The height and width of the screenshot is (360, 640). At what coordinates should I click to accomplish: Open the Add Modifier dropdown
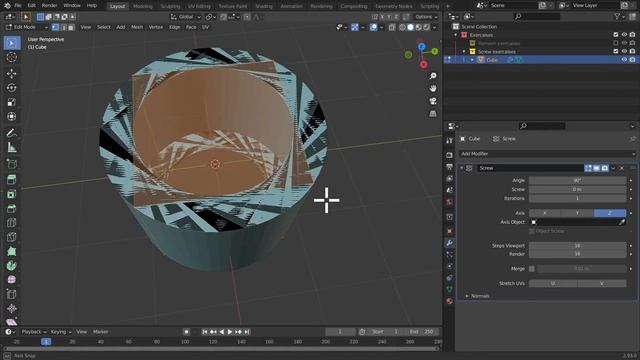point(547,154)
